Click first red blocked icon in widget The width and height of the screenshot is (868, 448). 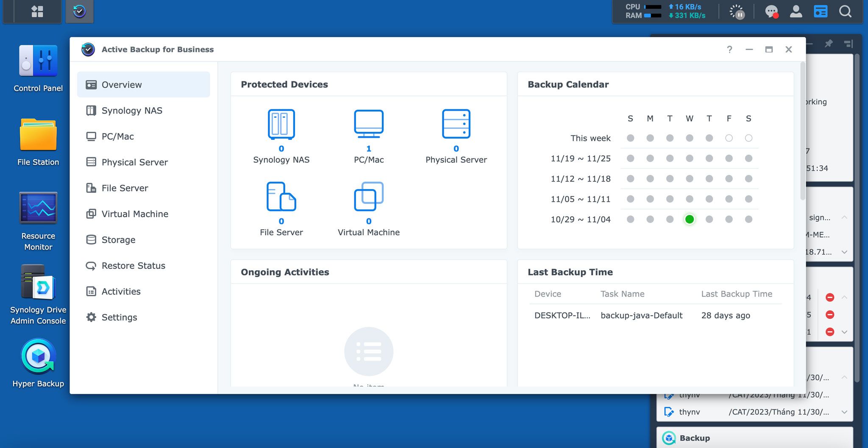[830, 298]
